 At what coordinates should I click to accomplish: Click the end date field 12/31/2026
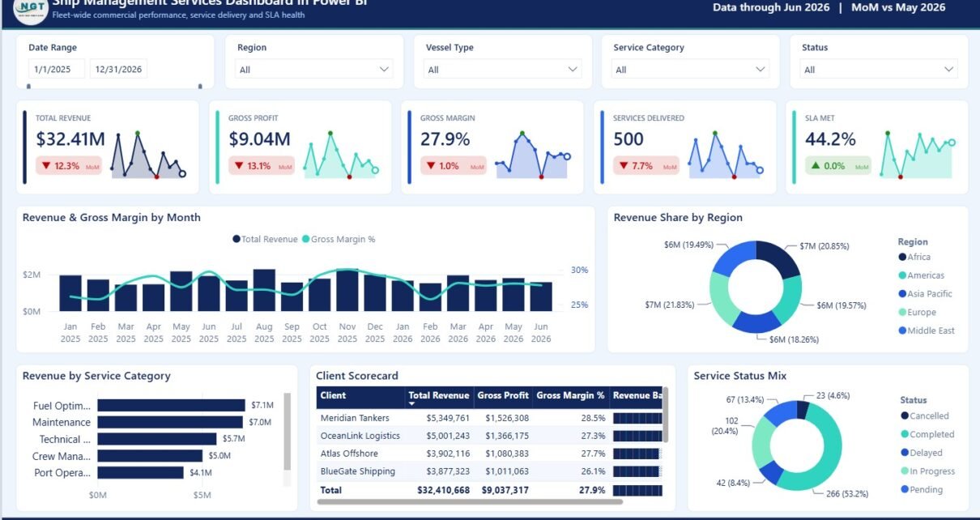point(118,70)
